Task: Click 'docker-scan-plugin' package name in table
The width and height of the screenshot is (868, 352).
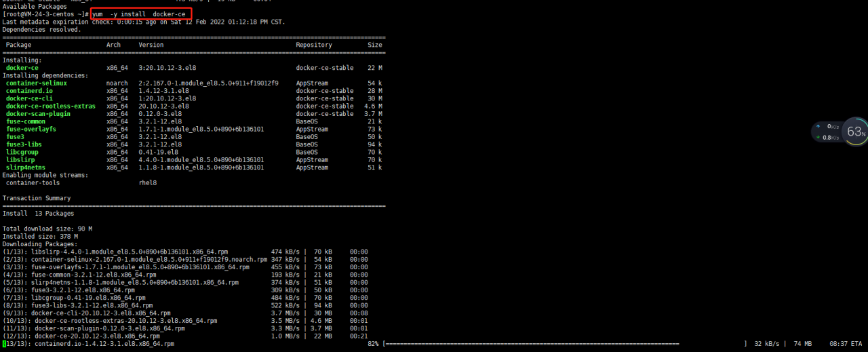Action: click(38, 114)
